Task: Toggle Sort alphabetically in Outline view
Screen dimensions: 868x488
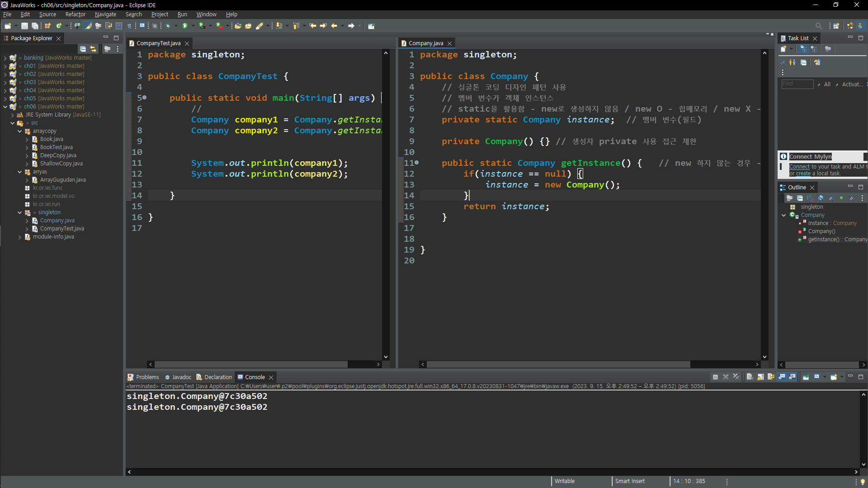Action: (x=810, y=198)
